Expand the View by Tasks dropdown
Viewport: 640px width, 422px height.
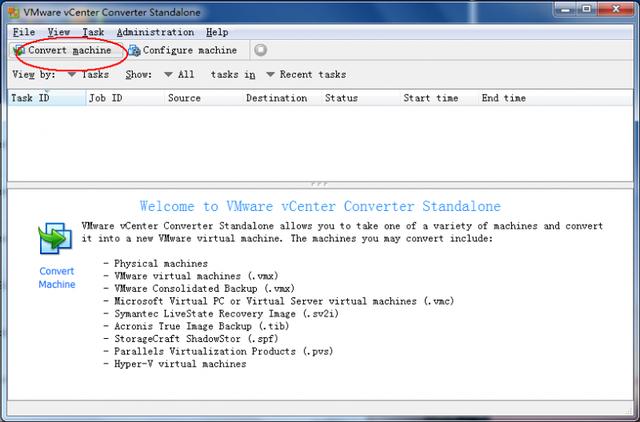point(88,75)
